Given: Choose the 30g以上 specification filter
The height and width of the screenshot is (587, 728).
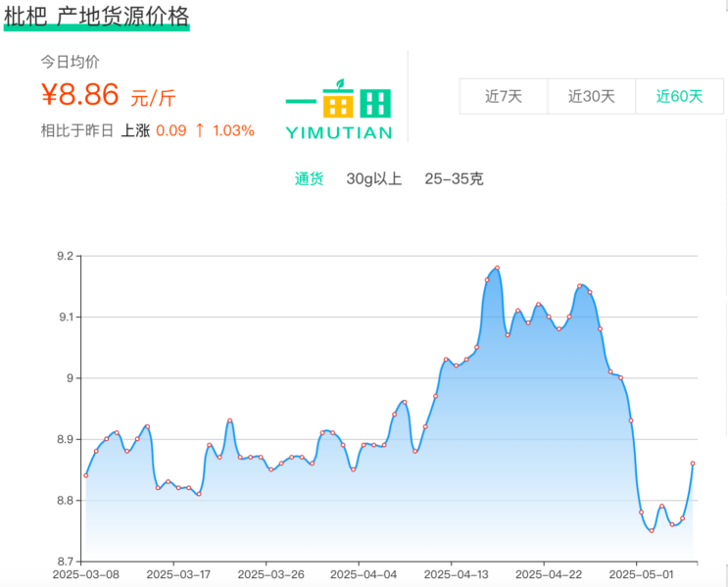Looking at the screenshot, I should (373, 178).
